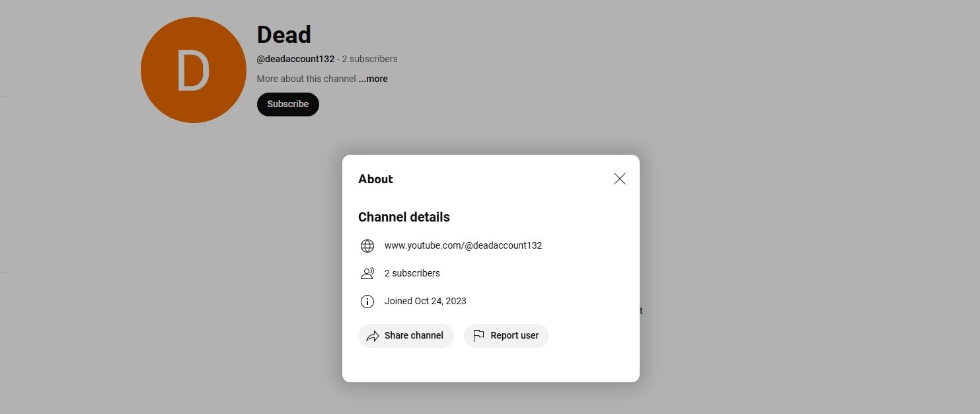The width and height of the screenshot is (980, 414).
Task: Click the subscribers people icon
Action: pyautogui.click(x=367, y=274)
